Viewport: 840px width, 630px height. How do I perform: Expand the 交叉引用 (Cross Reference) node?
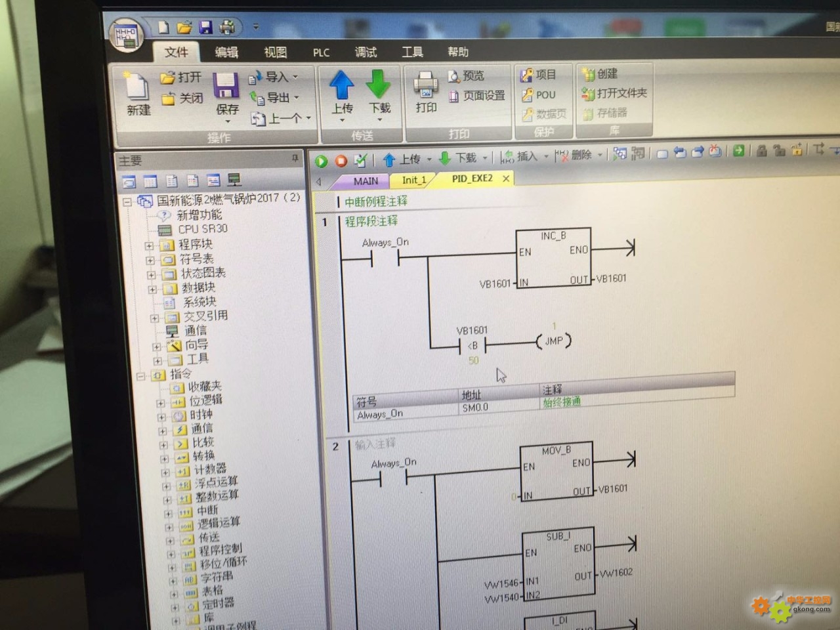(x=155, y=318)
